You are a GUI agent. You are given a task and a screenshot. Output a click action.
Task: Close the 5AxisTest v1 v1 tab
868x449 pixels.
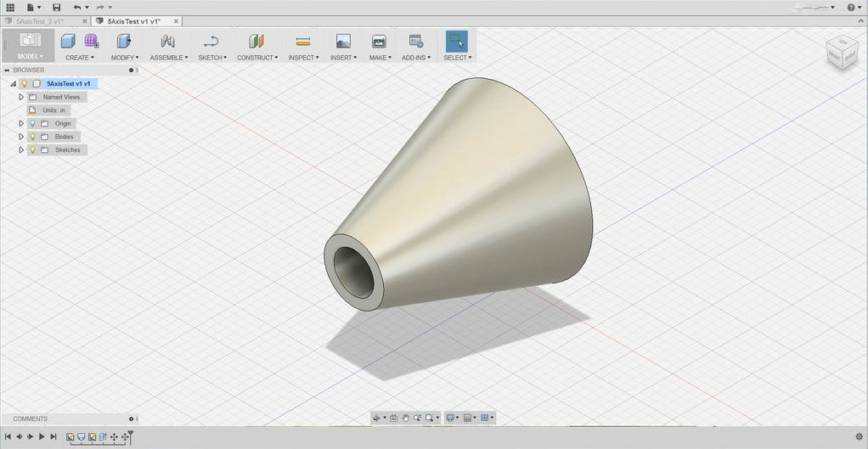[176, 21]
